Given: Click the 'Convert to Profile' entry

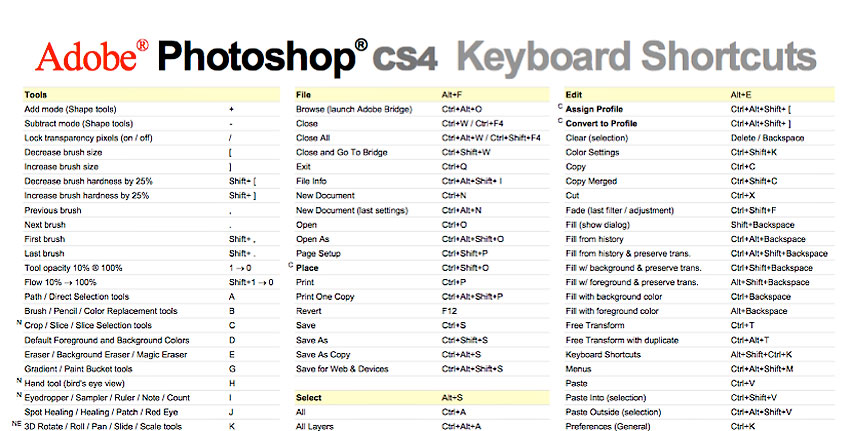Looking at the screenshot, I should point(601,124).
